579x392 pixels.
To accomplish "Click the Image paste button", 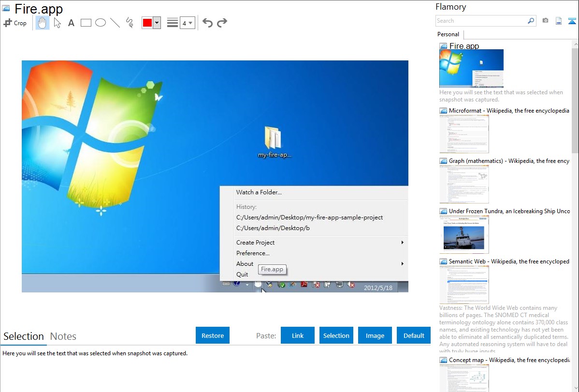I will [375, 335].
